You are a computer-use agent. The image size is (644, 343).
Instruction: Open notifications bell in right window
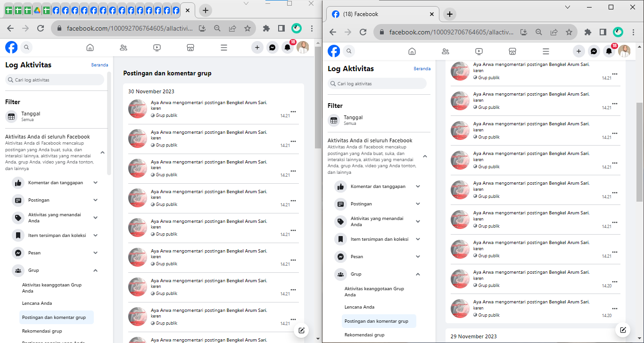[x=609, y=51]
